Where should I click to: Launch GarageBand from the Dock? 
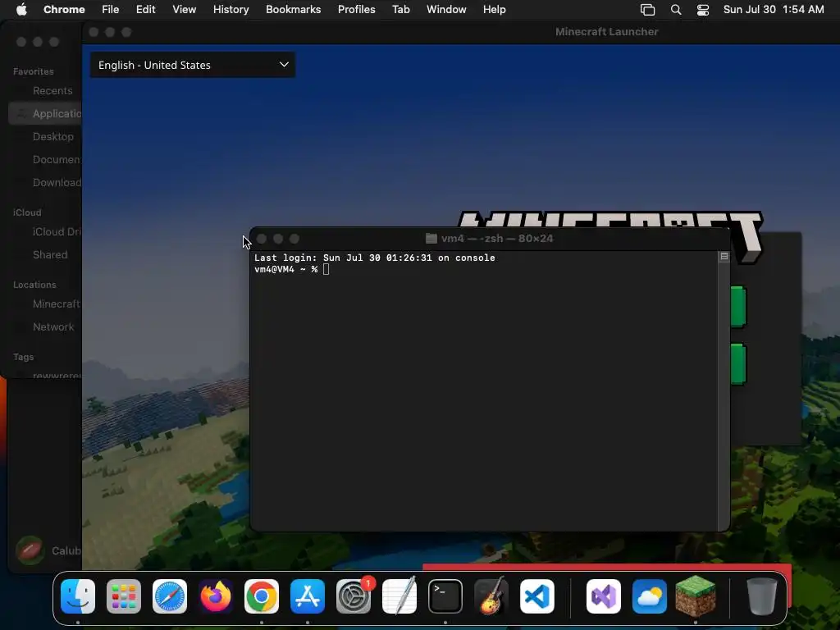[x=491, y=596]
